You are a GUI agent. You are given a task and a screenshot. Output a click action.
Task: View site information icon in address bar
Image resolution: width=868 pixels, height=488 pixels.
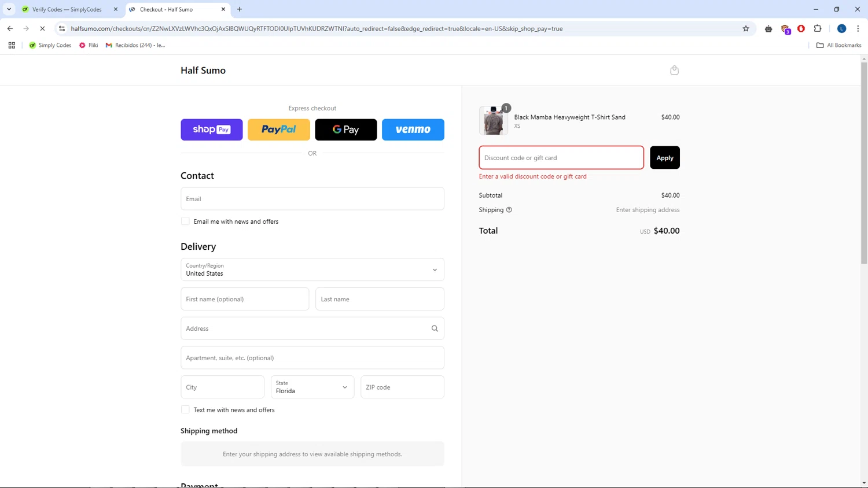[62, 28]
